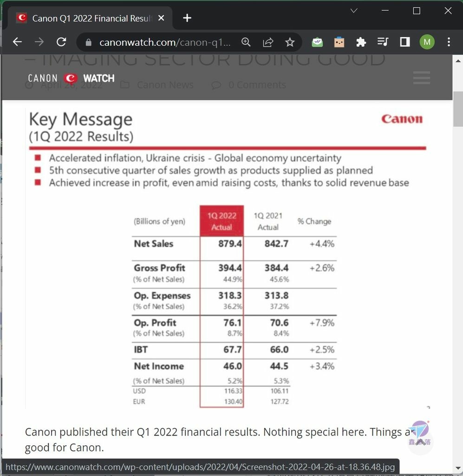The height and width of the screenshot is (476, 463).
Task: Click the address bar URL
Action: tap(165, 42)
